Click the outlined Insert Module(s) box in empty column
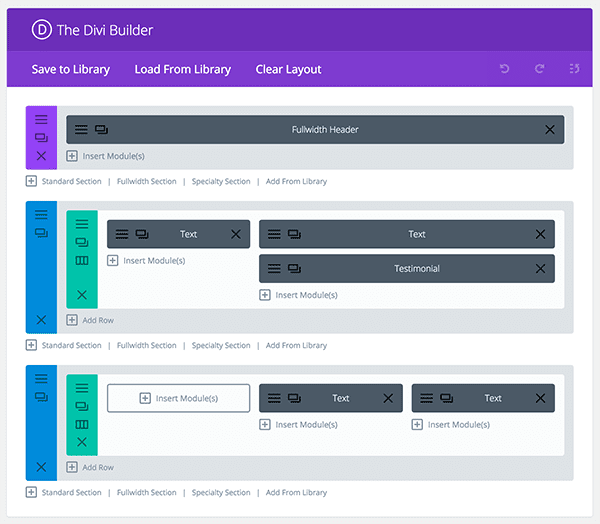The width and height of the screenshot is (600, 524). tap(179, 398)
